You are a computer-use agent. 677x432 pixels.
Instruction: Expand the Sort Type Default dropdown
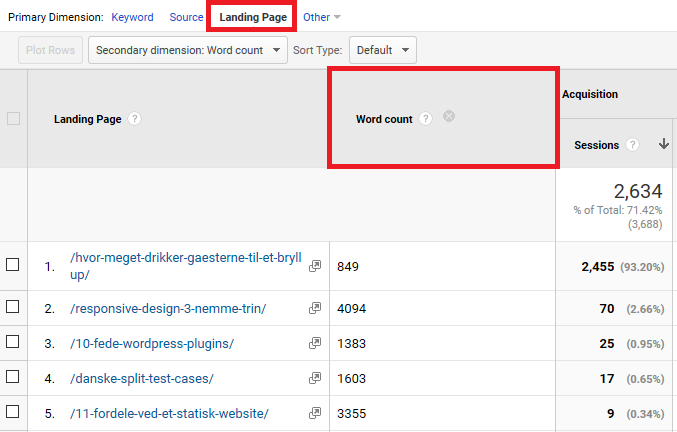coord(382,50)
